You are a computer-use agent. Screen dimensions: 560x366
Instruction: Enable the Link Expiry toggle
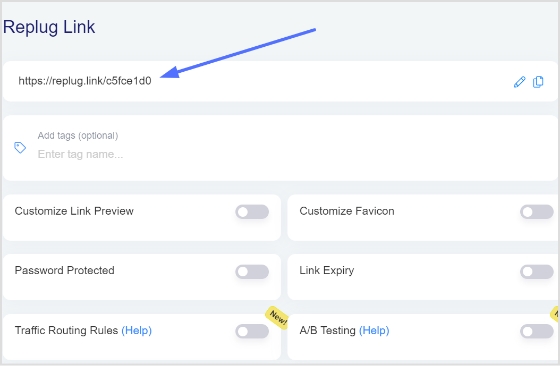click(537, 272)
